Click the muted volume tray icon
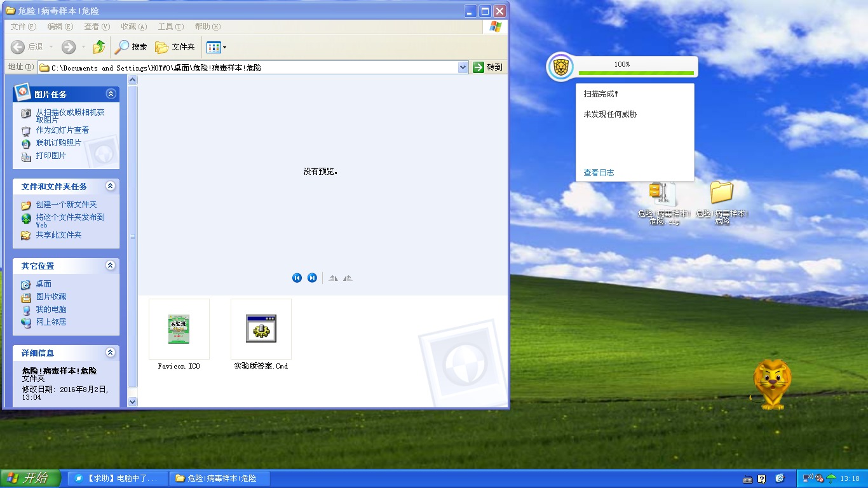868x488 pixels. click(820, 478)
